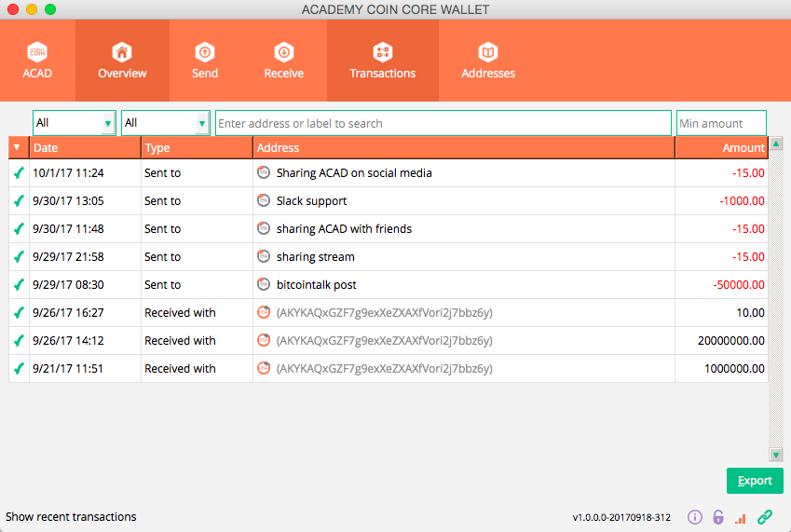Click the network signal bars icon
The image size is (791, 532).
click(x=741, y=518)
